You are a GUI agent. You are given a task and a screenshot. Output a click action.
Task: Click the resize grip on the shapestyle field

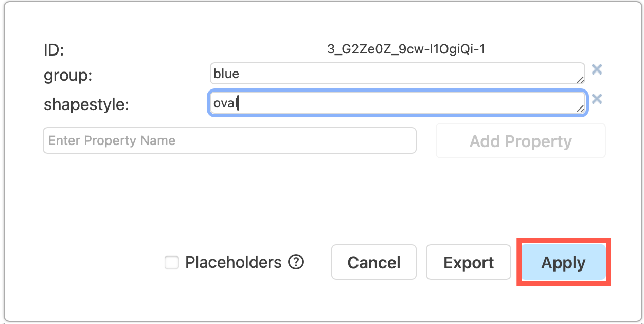pyautogui.click(x=581, y=109)
